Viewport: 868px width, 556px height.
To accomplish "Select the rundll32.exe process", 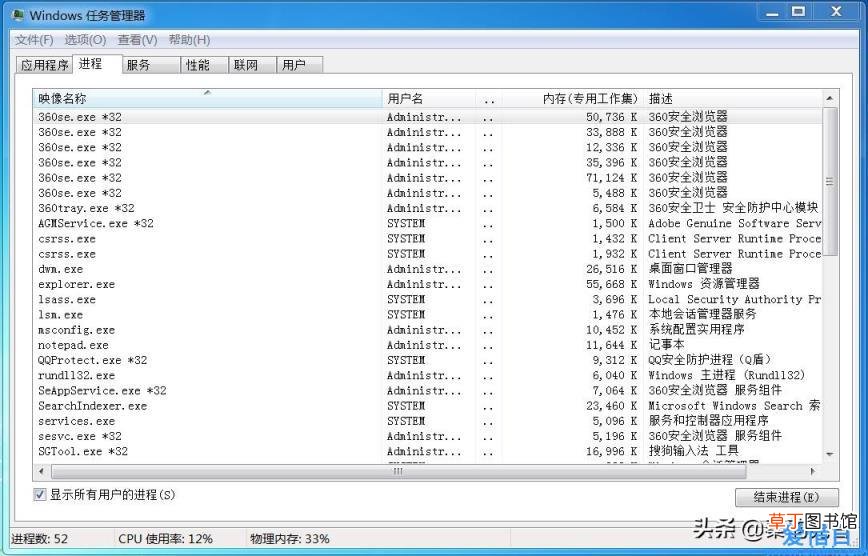I will coord(427,375).
